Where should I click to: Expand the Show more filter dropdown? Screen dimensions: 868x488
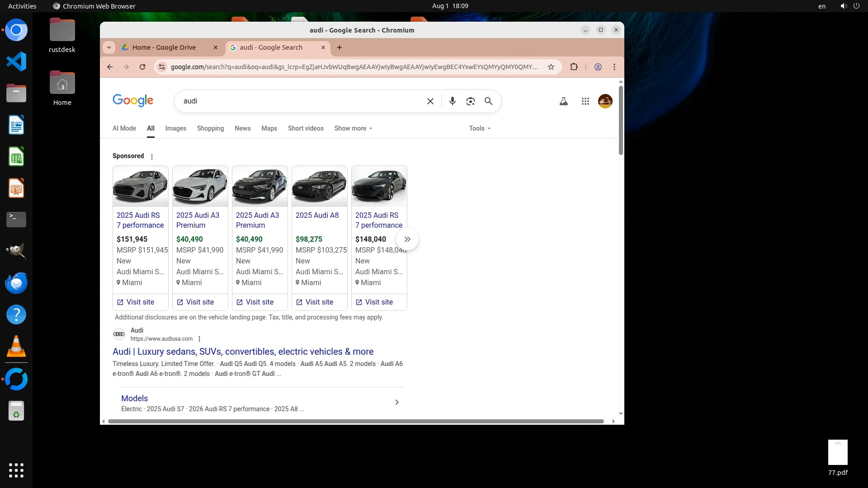353,128
